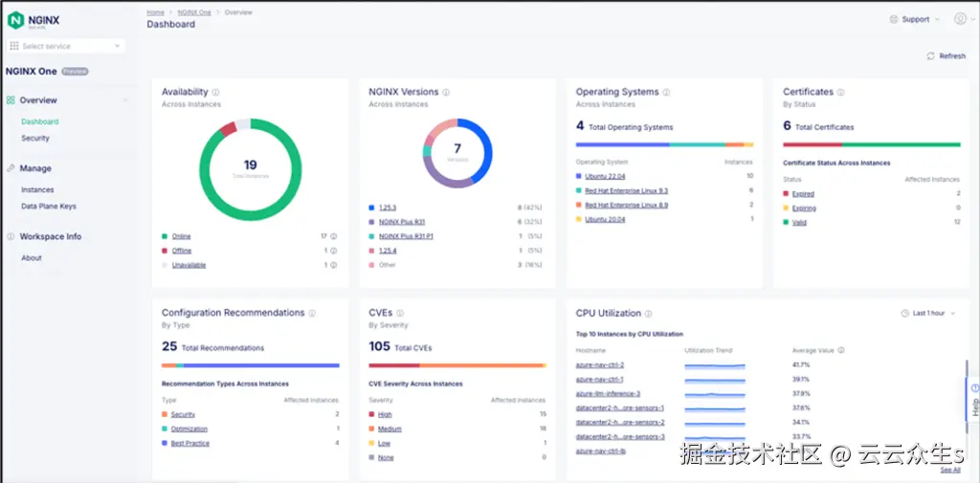Click the info icon next to NGINX Versions
Image resolution: width=980 pixels, height=483 pixels.
click(446, 92)
